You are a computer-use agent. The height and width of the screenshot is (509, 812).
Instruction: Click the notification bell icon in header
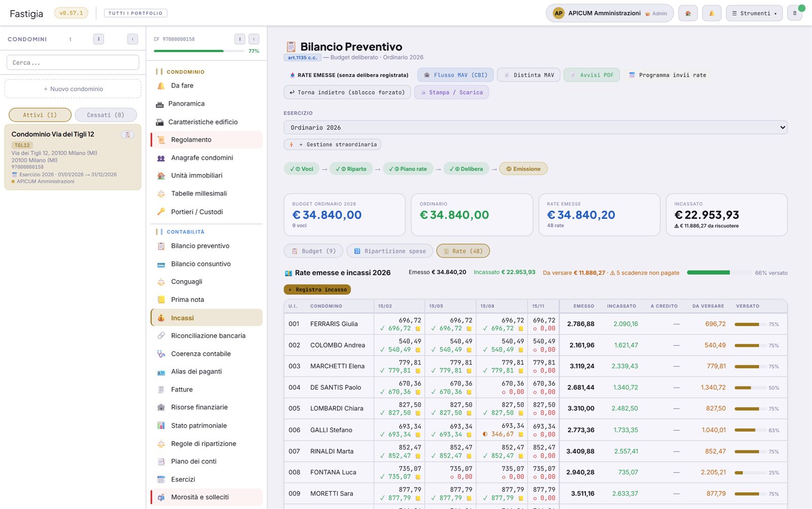click(x=712, y=13)
